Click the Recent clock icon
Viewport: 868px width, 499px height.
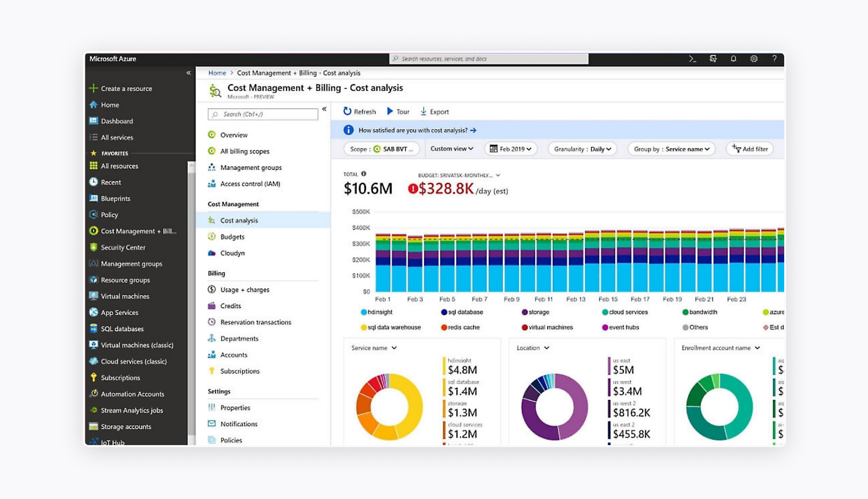click(x=93, y=182)
